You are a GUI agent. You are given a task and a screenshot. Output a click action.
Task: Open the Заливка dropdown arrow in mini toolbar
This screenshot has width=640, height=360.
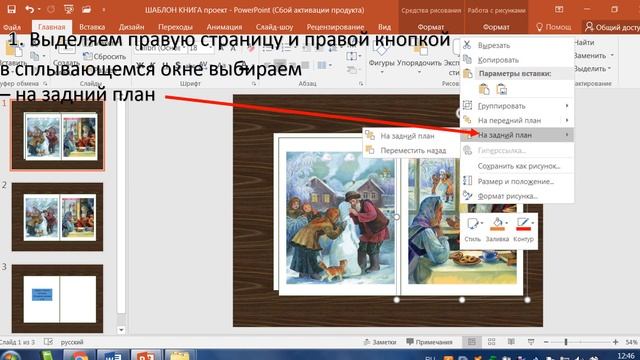507,223
